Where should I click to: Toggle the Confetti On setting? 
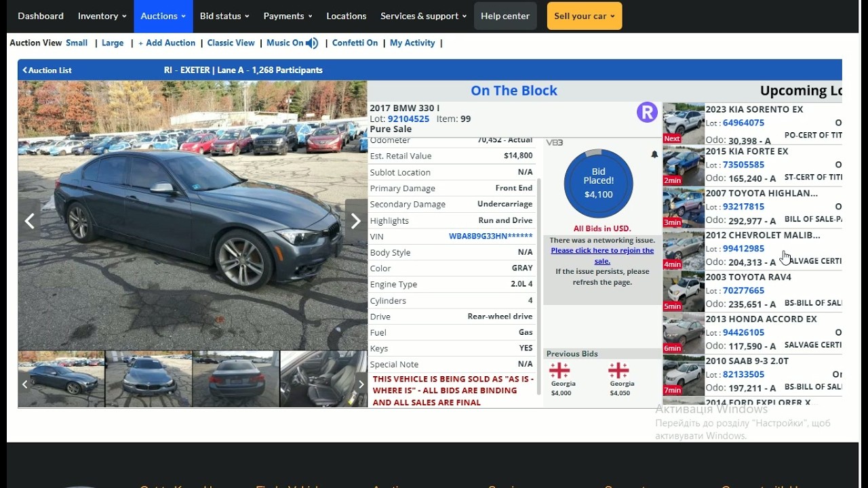(355, 43)
